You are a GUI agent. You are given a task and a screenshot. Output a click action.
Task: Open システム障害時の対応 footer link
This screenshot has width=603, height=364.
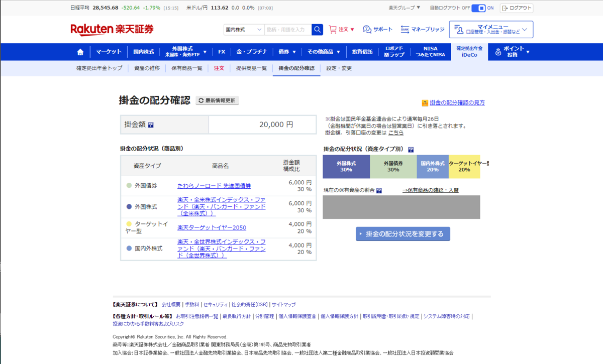[447, 316]
